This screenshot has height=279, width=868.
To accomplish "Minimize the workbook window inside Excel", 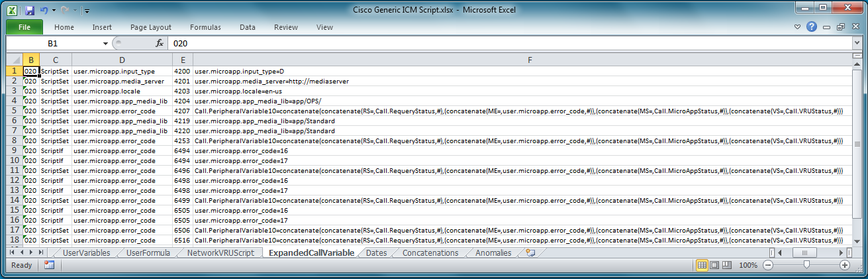I will [x=827, y=27].
